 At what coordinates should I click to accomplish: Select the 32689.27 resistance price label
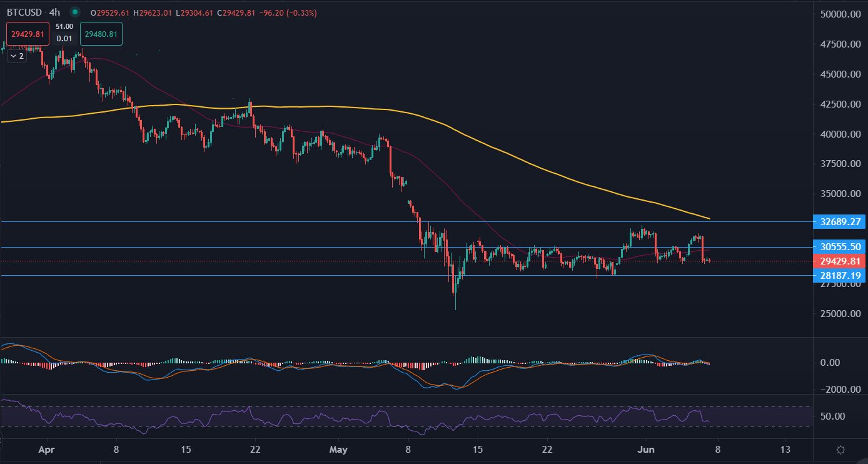pos(839,222)
